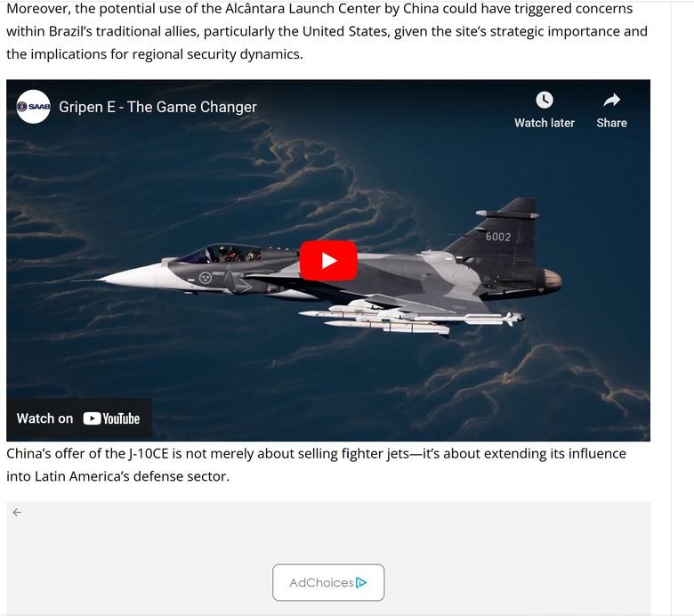This screenshot has width=694, height=616.
Task: Click the missiles under the jet's wing
Action: (412, 318)
